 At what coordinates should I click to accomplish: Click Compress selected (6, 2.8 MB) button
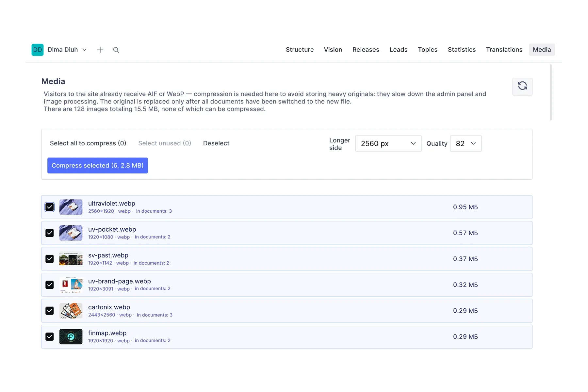click(x=98, y=166)
